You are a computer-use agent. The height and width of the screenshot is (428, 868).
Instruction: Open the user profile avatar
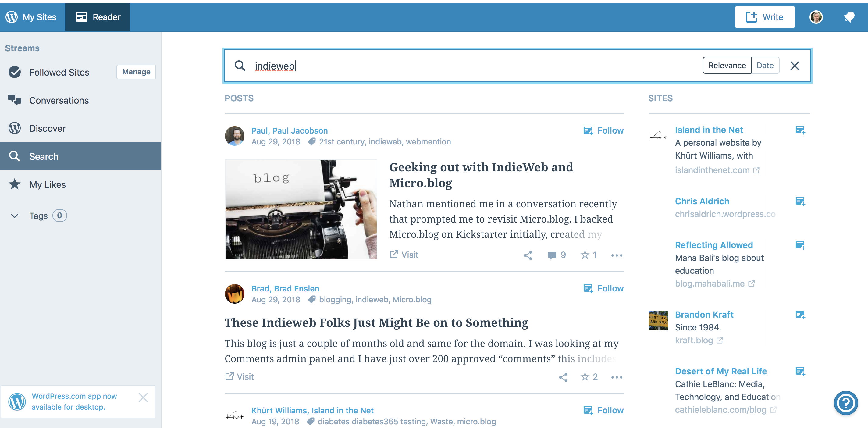[816, 17]
